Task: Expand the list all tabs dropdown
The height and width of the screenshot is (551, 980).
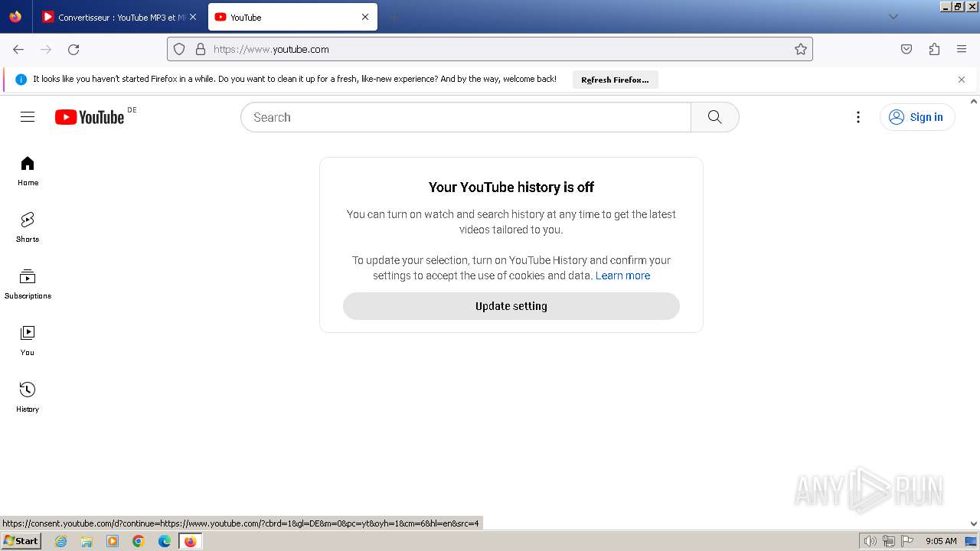Action: tap(893, 17)
